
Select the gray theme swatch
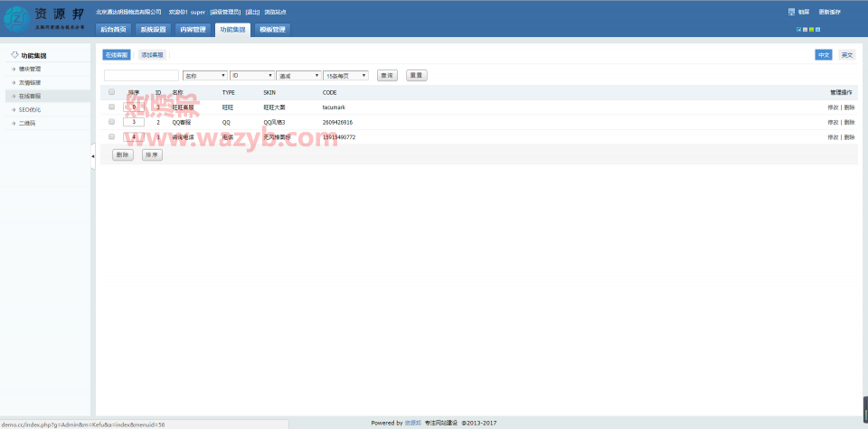[805, 30]
